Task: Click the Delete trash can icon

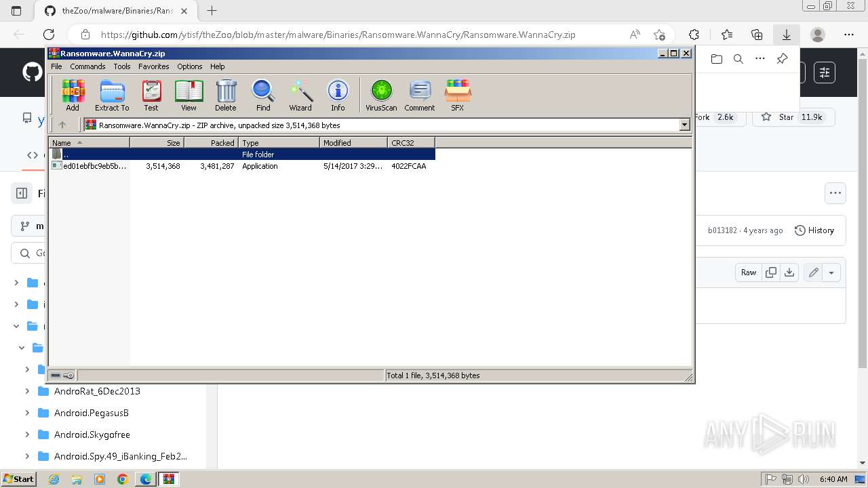Action: point(226,95)
